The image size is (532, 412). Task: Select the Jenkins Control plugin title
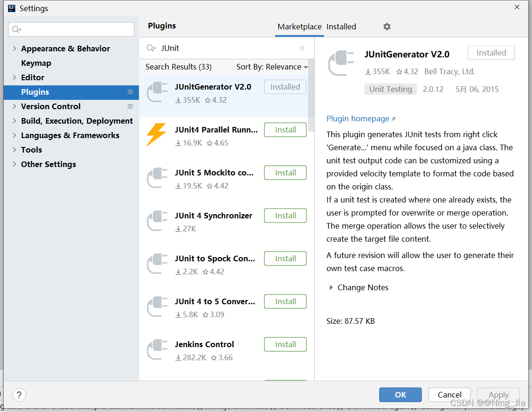pos(204,344)
